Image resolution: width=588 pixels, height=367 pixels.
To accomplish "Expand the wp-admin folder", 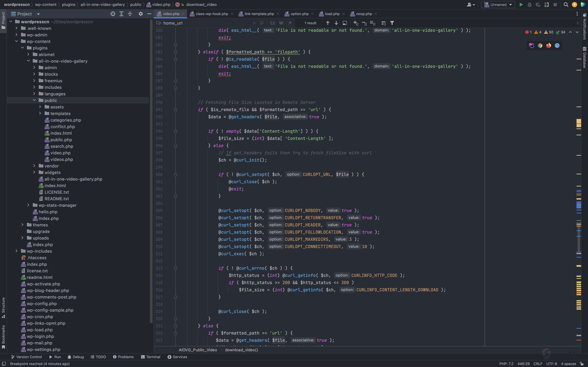I will point(17,35).
